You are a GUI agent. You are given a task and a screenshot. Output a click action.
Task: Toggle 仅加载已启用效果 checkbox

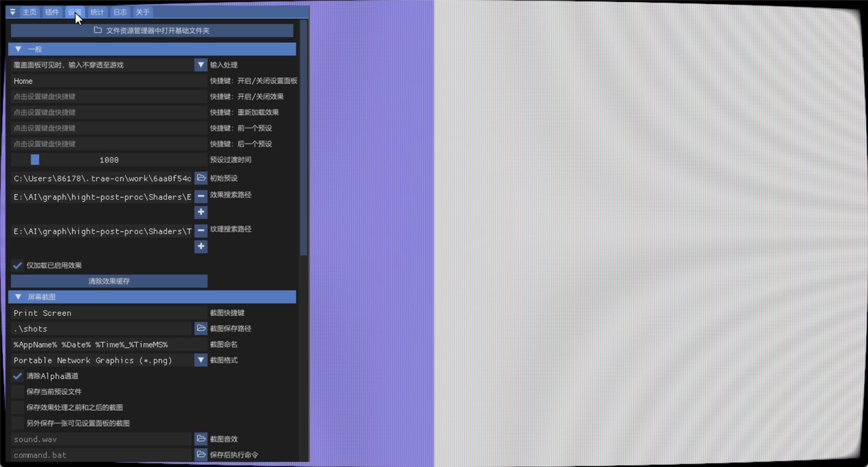pyautogui.click(x=18, y=265)
